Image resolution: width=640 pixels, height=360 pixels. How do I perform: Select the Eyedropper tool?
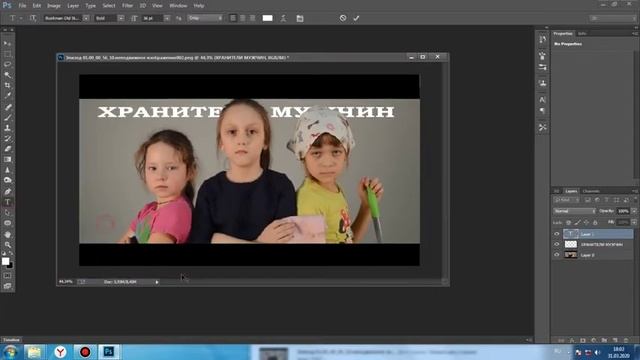7,96
